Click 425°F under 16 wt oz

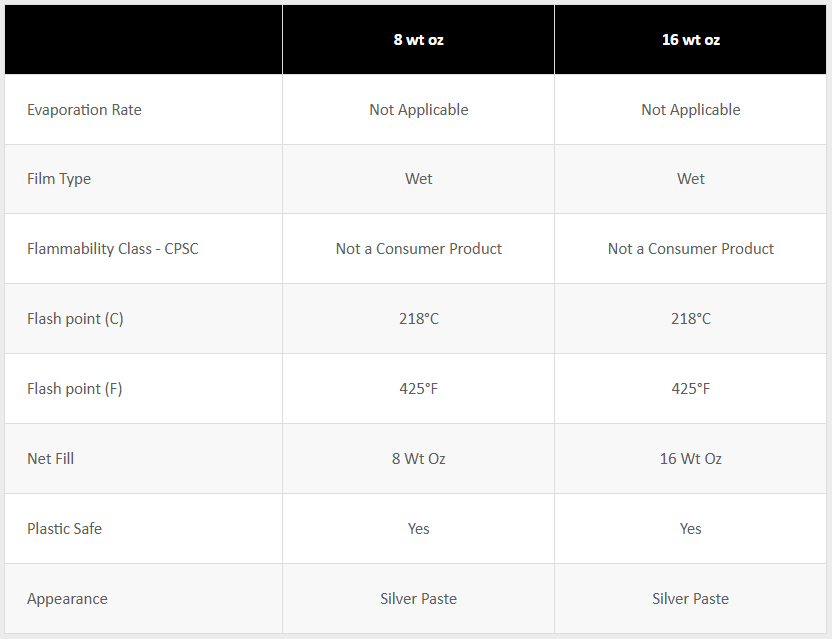pyautogui.click(x=690, y=389)
